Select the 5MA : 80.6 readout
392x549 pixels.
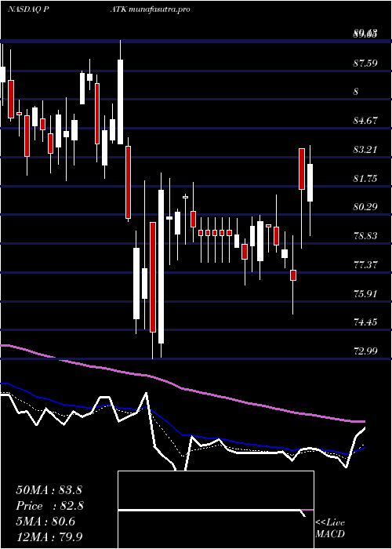45,522
